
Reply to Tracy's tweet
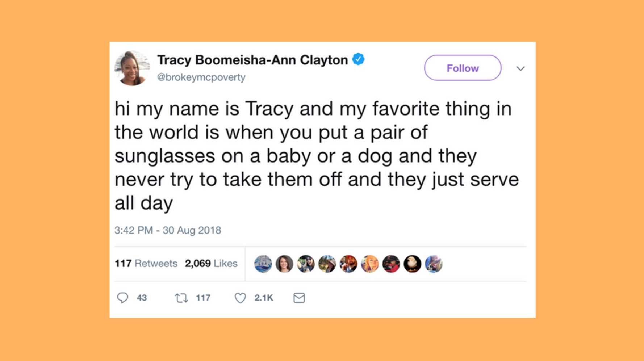[x=123, y=298]
